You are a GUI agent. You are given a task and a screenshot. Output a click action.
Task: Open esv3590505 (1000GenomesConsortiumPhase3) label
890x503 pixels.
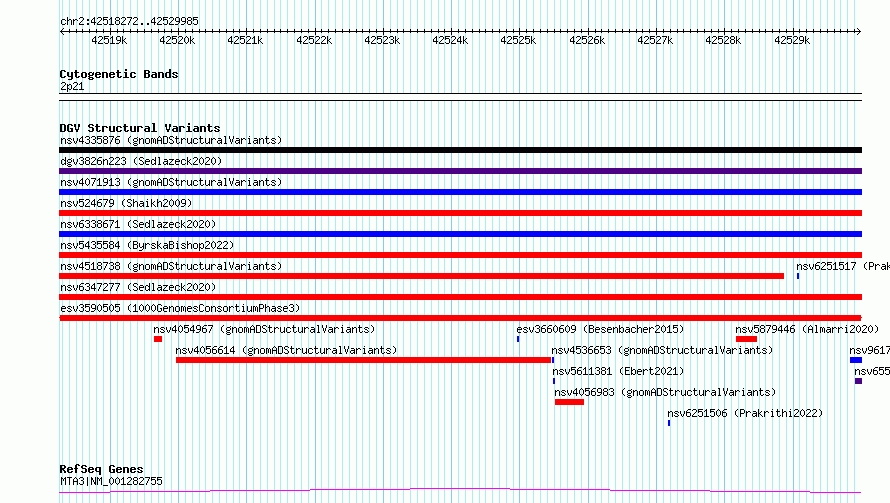pos(180,308)
